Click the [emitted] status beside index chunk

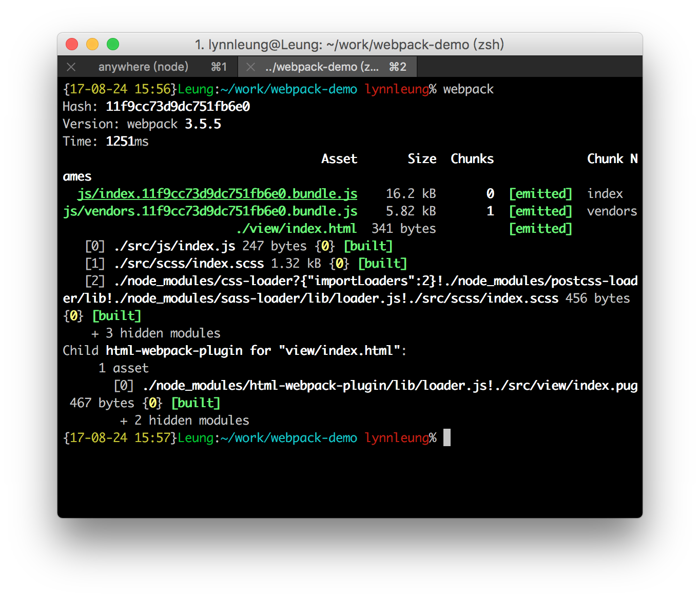540,194
